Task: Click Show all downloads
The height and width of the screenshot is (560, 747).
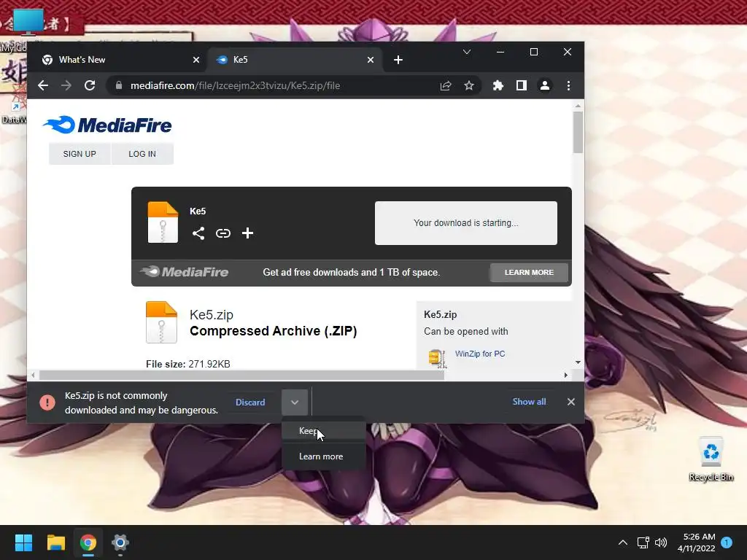Action: coord(529,402)
